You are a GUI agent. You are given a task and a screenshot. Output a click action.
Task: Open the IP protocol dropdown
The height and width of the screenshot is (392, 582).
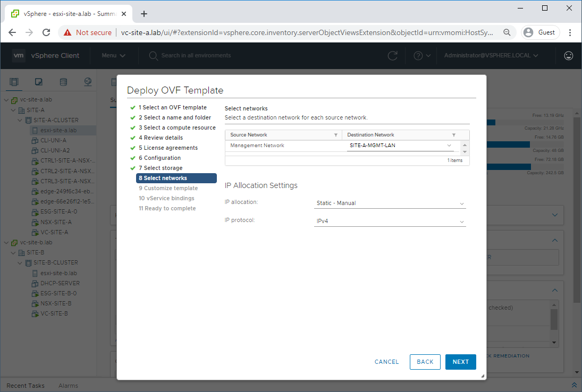point(390,221)
